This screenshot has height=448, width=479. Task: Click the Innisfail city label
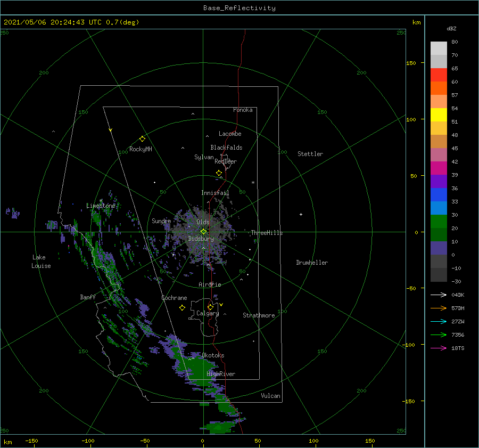[x=215, y=193]
